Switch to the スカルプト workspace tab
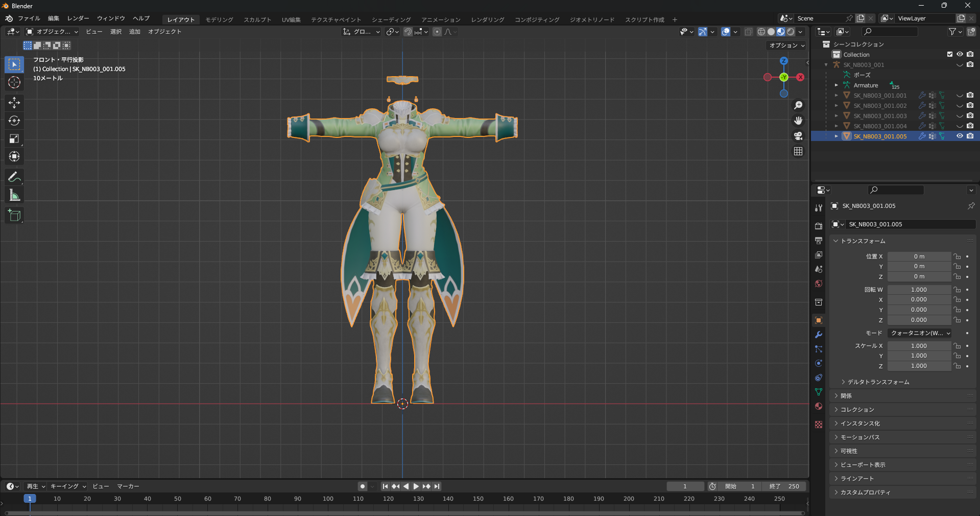980x516 pixels. coord(257,19)
